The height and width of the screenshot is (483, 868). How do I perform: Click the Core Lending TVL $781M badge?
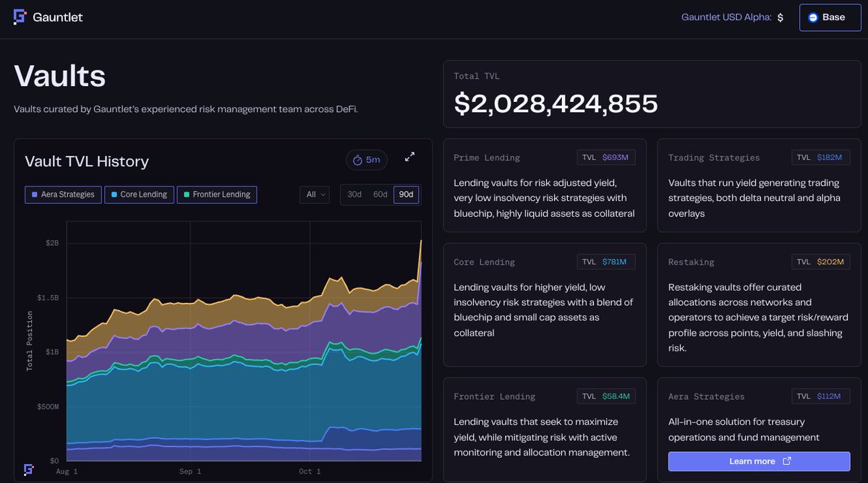(606, 262)
